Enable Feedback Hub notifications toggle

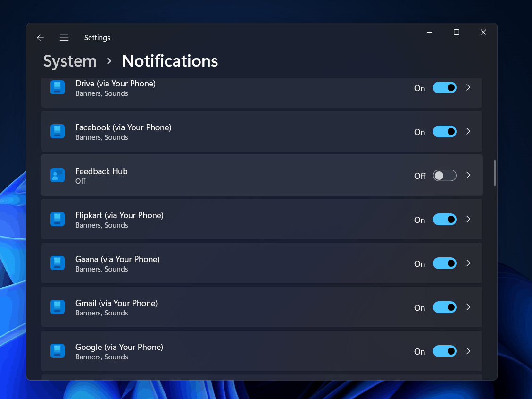coord(444,176)
